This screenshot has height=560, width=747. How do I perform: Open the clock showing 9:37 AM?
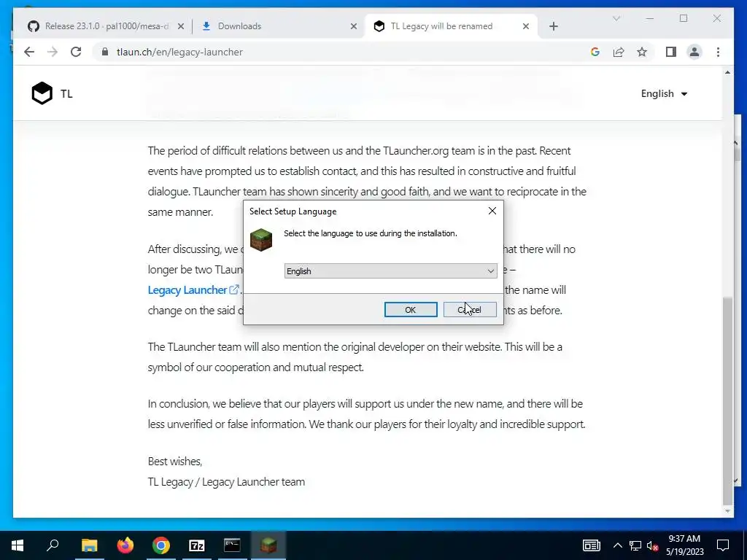click(684, 545)
